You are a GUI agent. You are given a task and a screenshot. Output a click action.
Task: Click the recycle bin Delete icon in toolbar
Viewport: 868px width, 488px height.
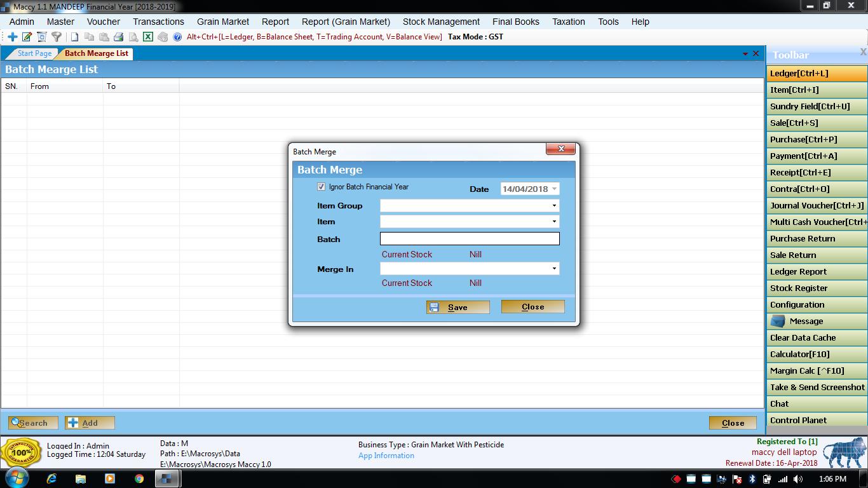tap(42, 37)
